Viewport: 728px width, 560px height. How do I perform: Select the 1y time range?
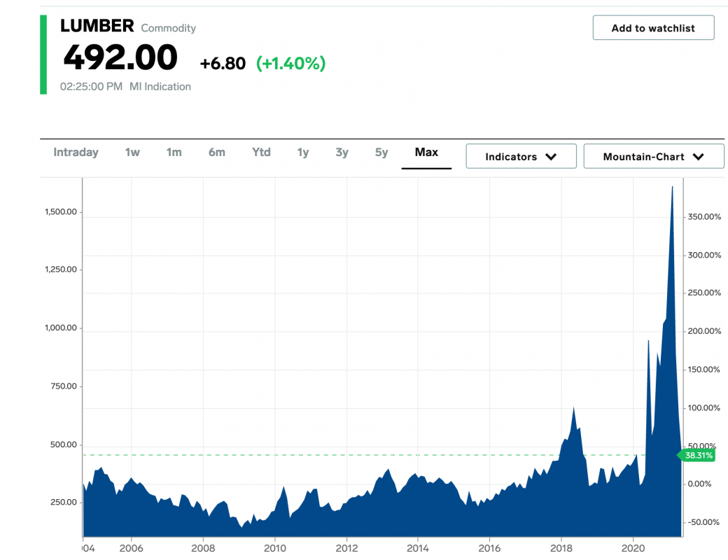point(302,153)
